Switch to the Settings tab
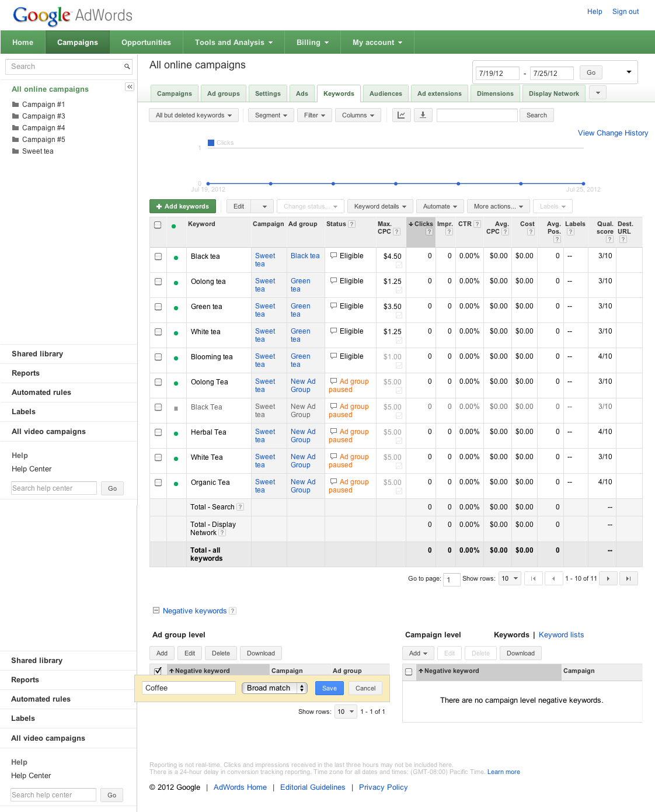 tap(268, 93)
